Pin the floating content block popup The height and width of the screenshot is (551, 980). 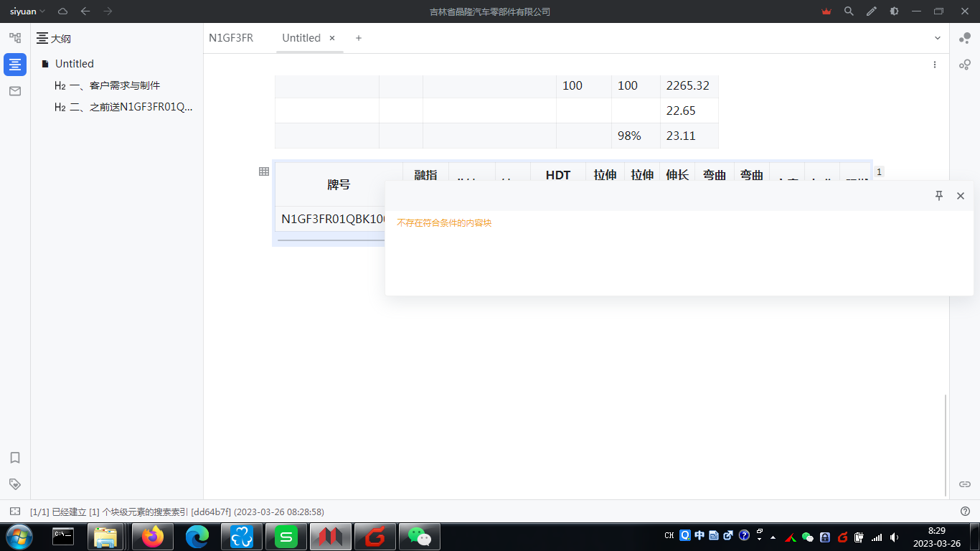coord(938,195)
